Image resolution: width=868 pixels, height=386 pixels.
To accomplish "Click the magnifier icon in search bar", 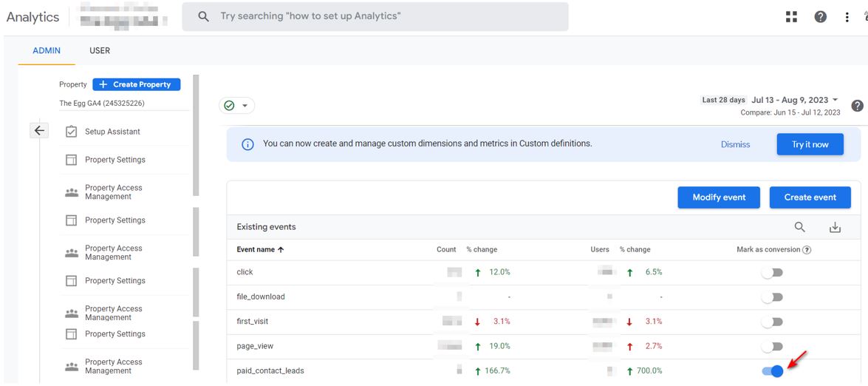I will [x=203, y=16].
